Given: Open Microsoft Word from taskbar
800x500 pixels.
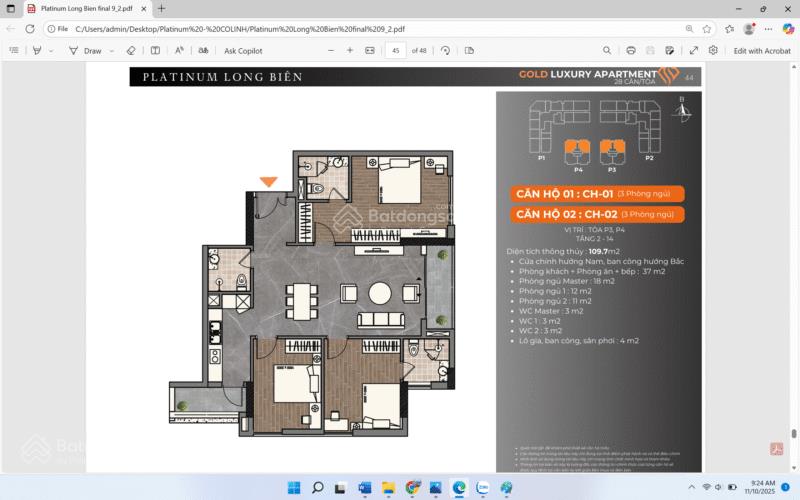Looking at the screenshot, I should click(x=364, y=488).
